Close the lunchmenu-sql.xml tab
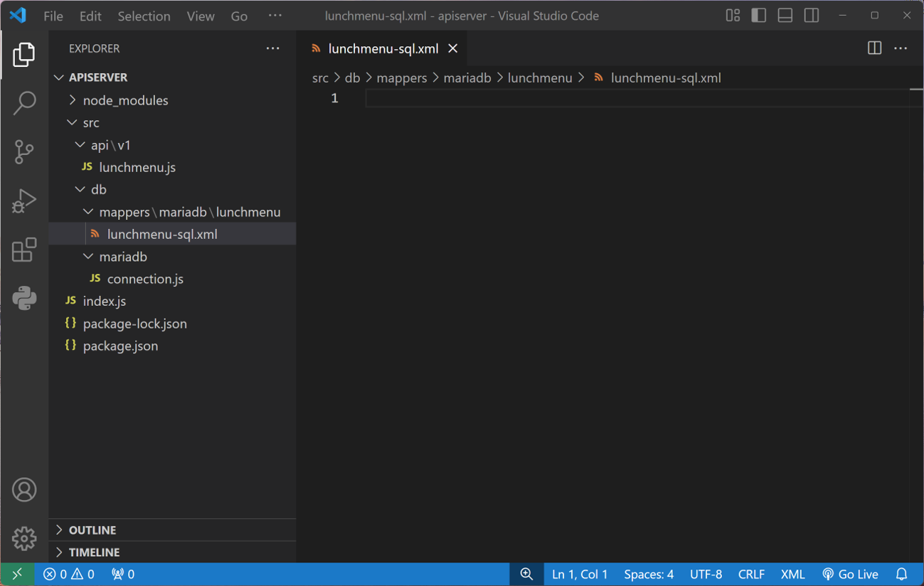The image size is (924, 586). [x=453, y=48]
